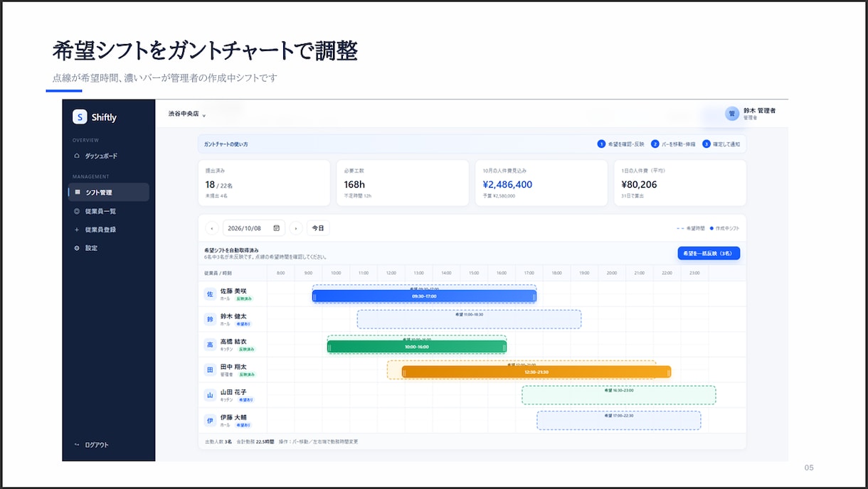The width and height of the screenshot is (868, 489).
Task: Click step 2 バーを移動・伸縮
Action: click(673, 144)
